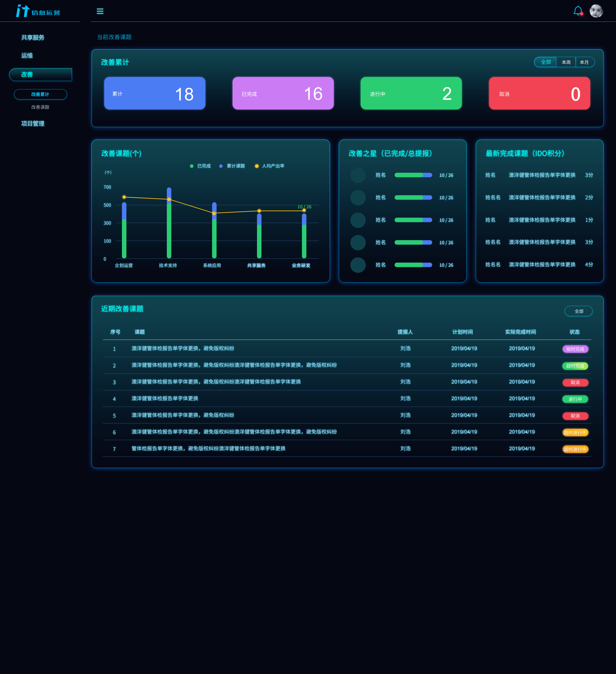Expand 项目管理 sidebar menu
The image size is (616, 674).
tap(33, 124)
